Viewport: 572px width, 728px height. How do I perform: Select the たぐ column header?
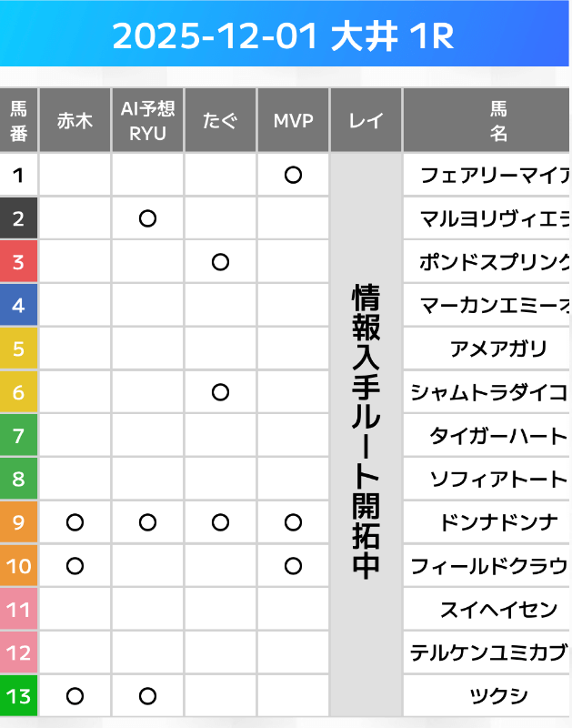click(220, 120)
